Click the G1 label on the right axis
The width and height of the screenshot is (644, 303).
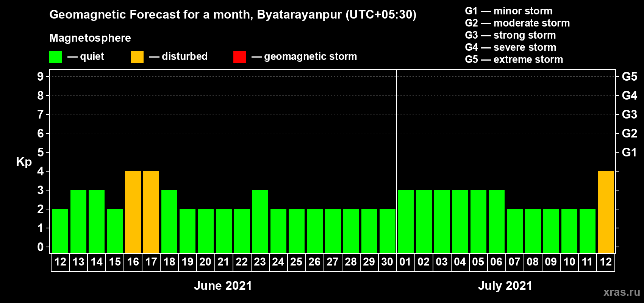click(x=629, y=152)
